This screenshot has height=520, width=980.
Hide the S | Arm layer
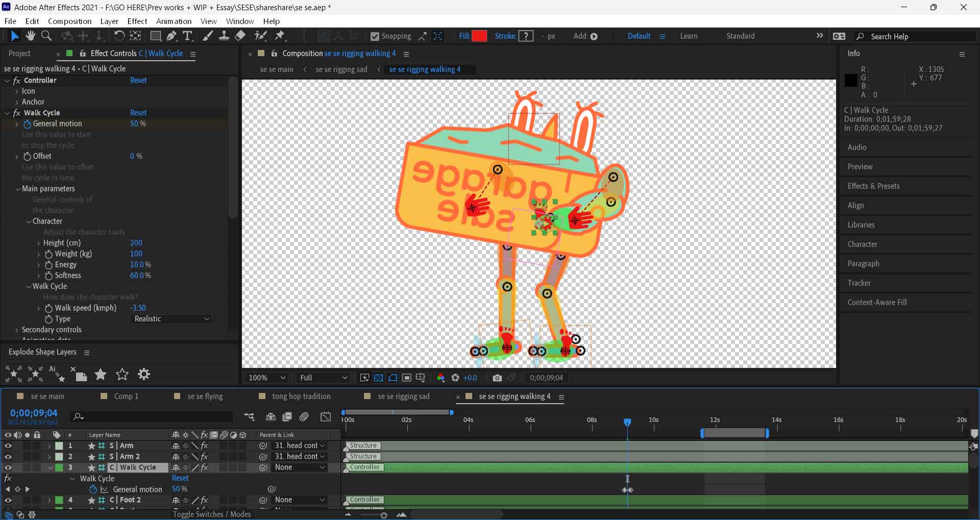8,445
